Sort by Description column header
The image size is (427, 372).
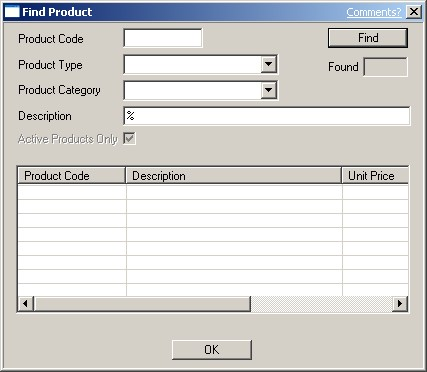coord(234,176)
